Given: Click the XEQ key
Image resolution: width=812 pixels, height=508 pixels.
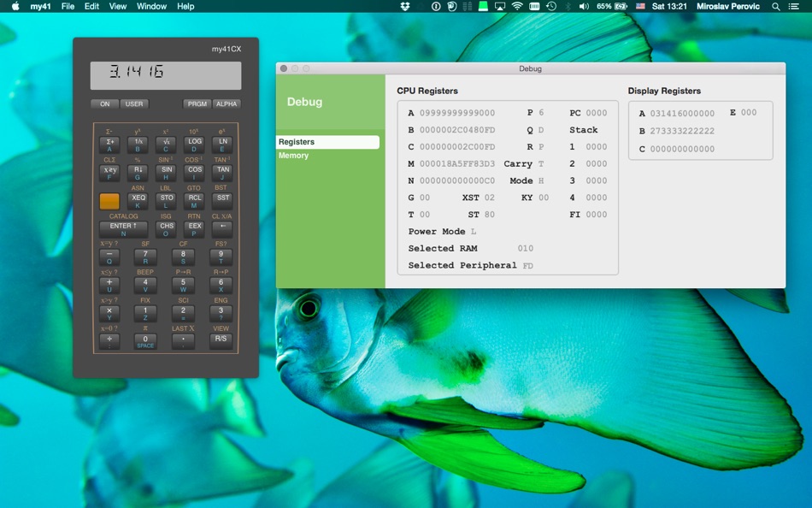Looking at the screenshot, I should coord(138,201).
